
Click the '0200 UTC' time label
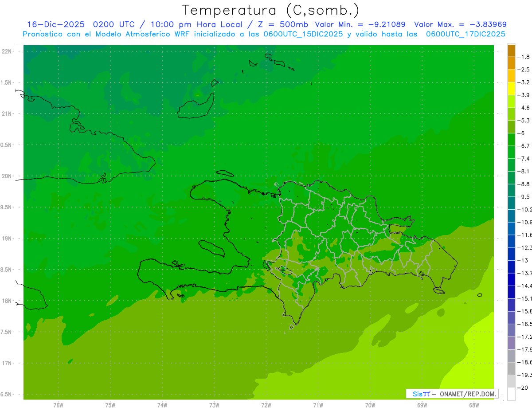(x=113, y=24)
